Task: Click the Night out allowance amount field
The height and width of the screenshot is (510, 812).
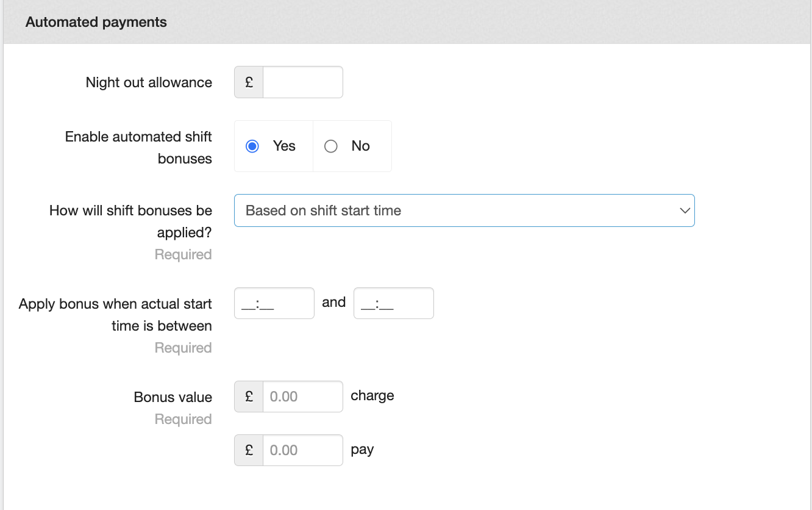Action: click(x=302, y=82)
